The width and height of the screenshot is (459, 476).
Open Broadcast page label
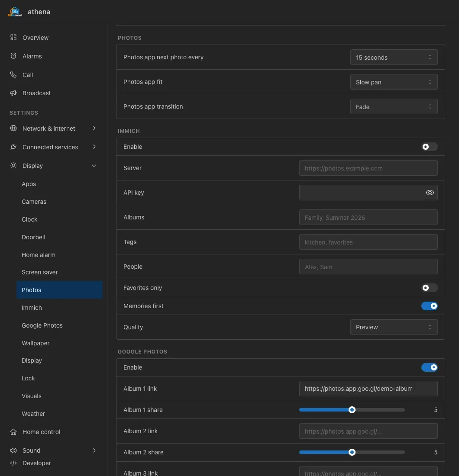click(36, 93)
